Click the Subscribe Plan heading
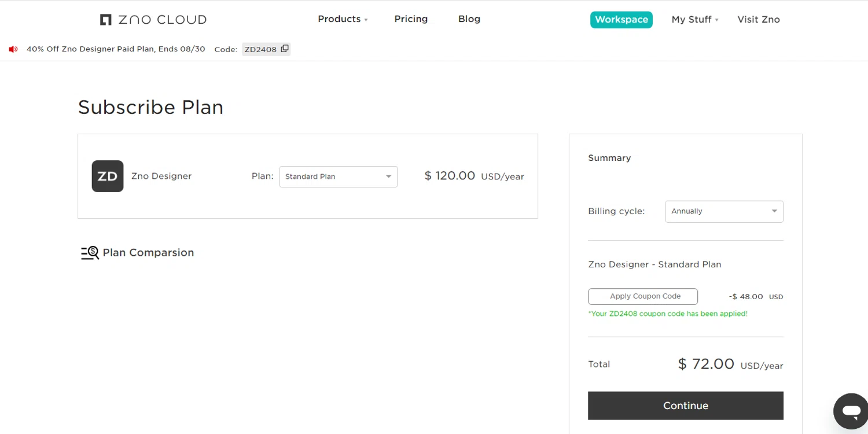The image size is (868, 434). (150, 107)
